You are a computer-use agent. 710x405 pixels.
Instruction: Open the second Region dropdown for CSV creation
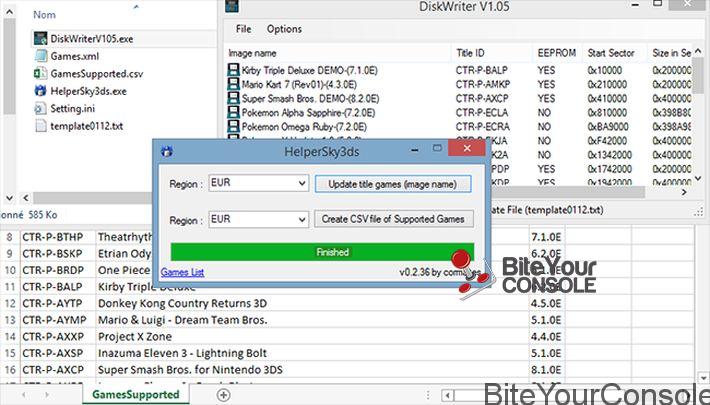coord(259,220)
